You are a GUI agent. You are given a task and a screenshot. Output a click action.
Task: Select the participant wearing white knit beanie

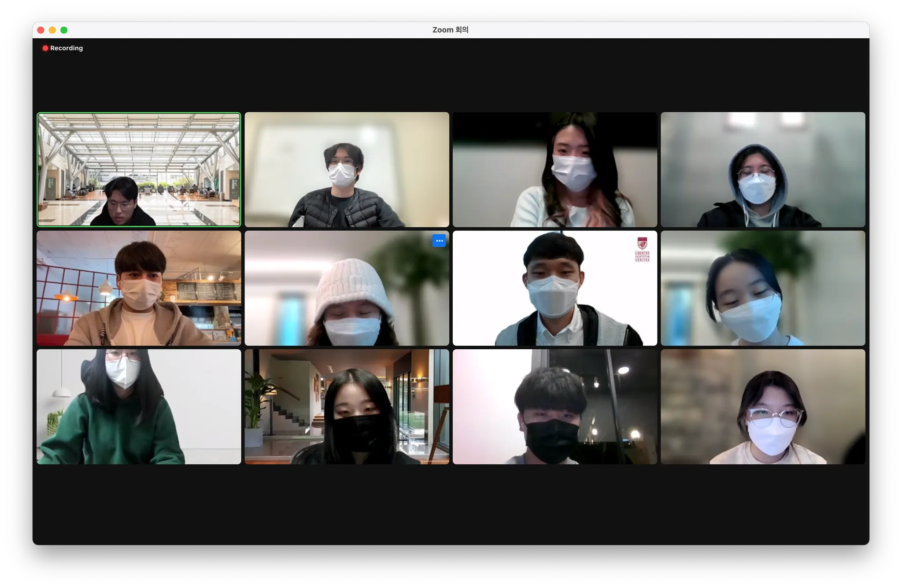[x=347, y=288]
